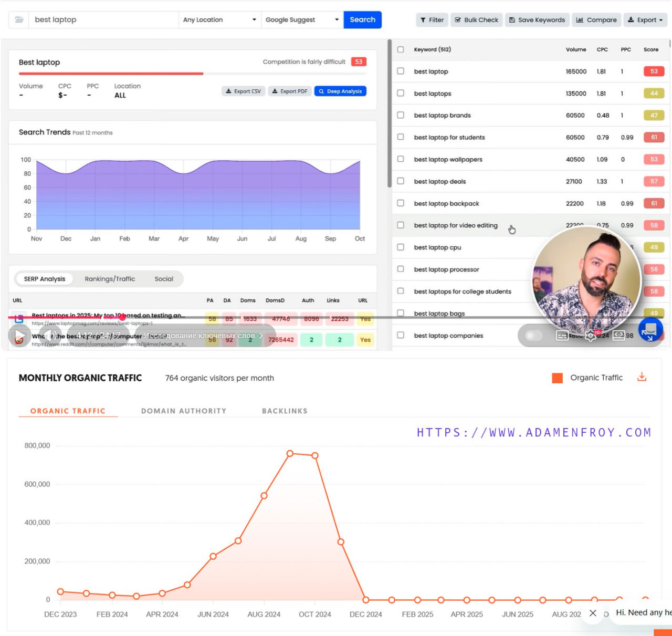The width and height of the screenshot is (672, 636).
Task: Click the blue Deep Analysis button
Action: pos(340,91)
